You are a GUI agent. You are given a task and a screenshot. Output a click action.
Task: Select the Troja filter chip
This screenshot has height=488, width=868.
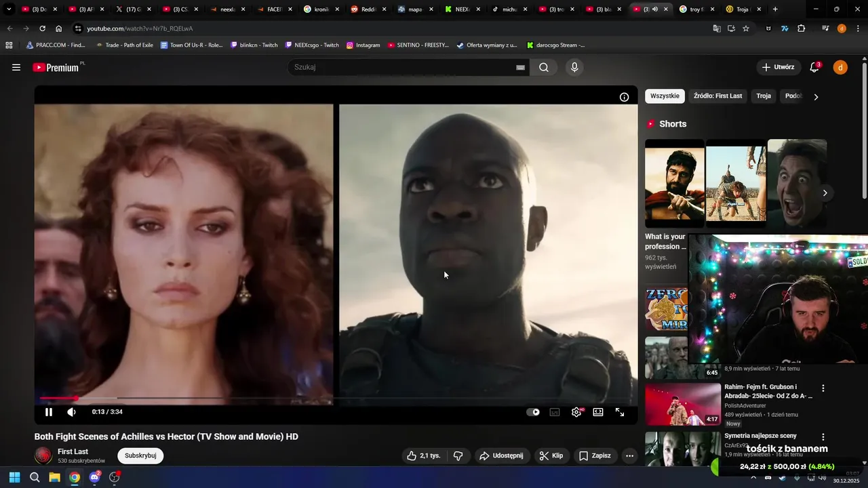(764, 96)
